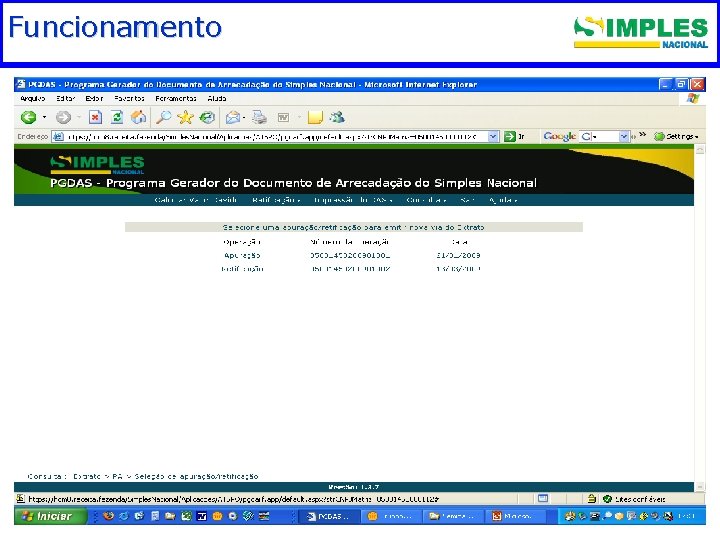The image size is (720, 540).
Task: Open Google toolbar Settings dropdown
Action: click(676, 136)
